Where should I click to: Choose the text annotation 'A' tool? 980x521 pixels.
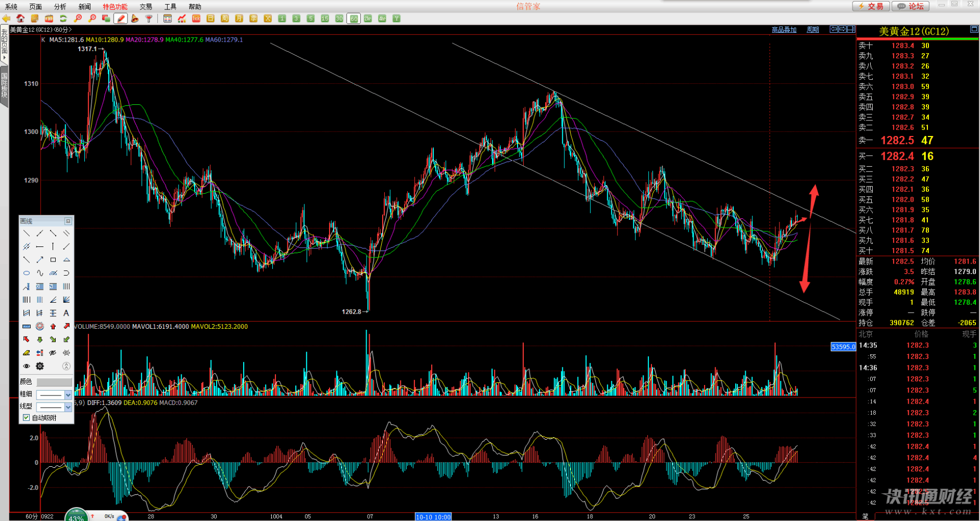[x=66, y=313]
